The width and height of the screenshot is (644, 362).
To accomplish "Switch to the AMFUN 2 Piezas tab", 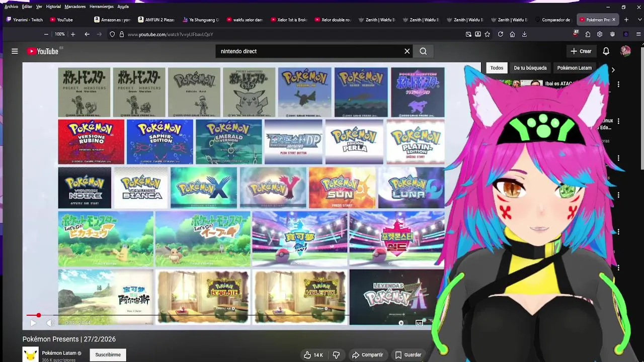I will pyautogui.click(x=157, y=20).
